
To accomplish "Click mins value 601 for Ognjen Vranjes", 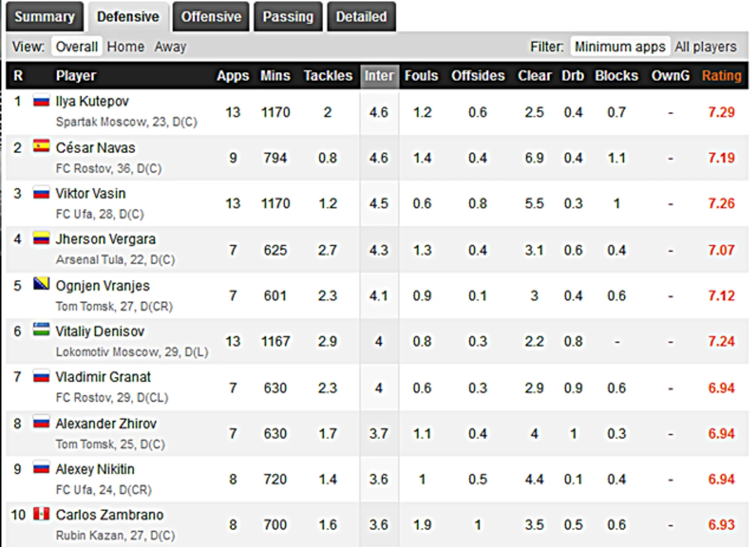I will 275,296.
